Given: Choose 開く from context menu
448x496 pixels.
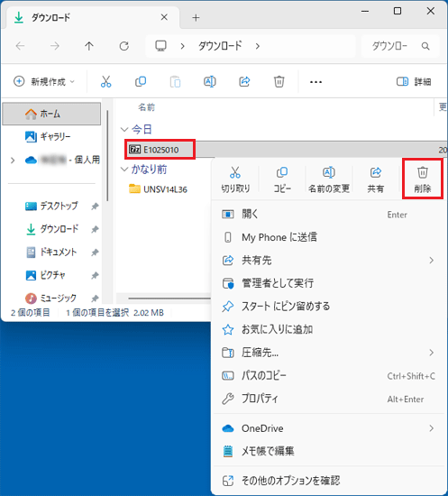Looking at the screenshot, I should click(329, 215).
